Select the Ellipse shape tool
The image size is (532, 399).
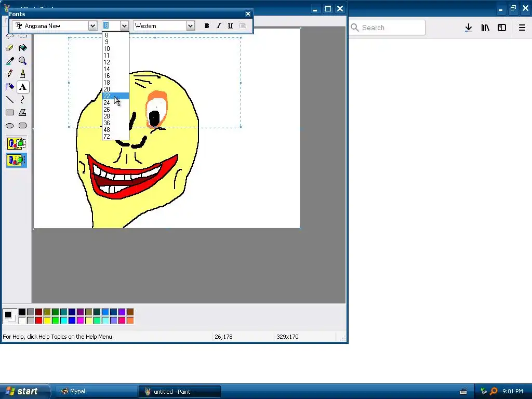(9, 126)
